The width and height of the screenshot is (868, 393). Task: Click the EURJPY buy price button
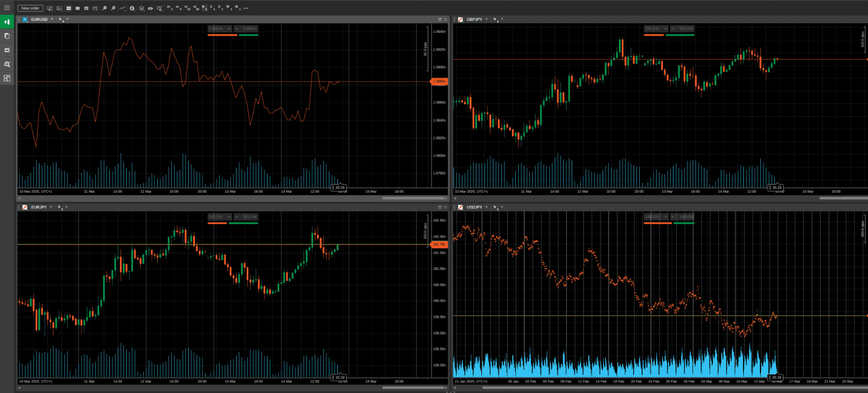pos(246,216)
